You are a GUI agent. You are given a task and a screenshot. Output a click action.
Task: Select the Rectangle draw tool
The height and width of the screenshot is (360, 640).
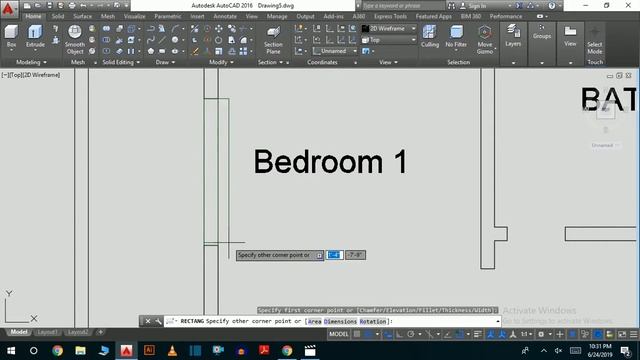162,51
